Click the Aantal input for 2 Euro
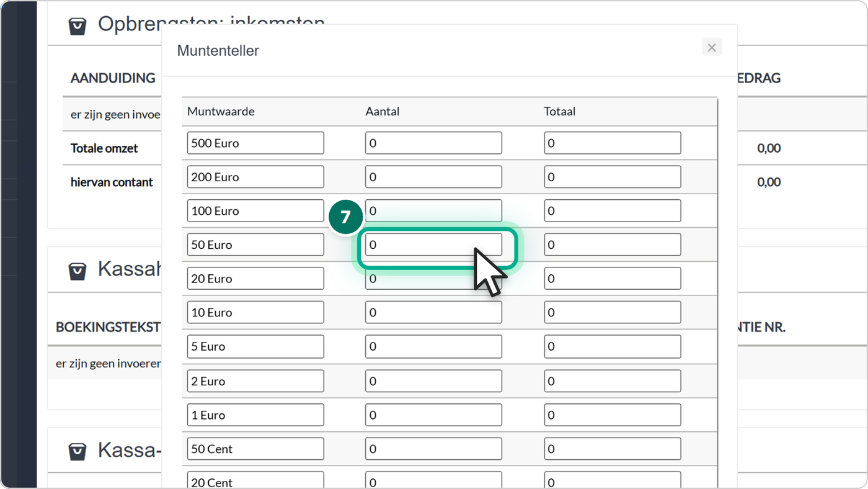This screenshot has height=489, width=868. point(433,381)
